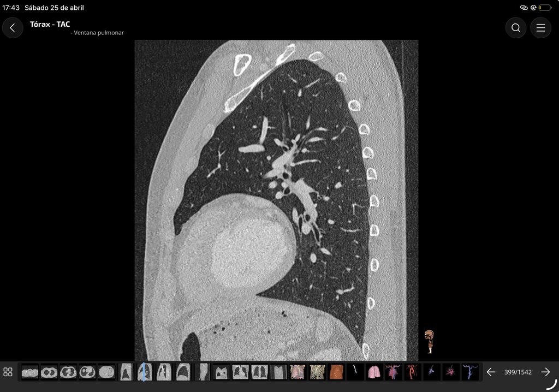Open the grid view of all series
The width and height of the screenshot is (559, 392).
[8, 372]
